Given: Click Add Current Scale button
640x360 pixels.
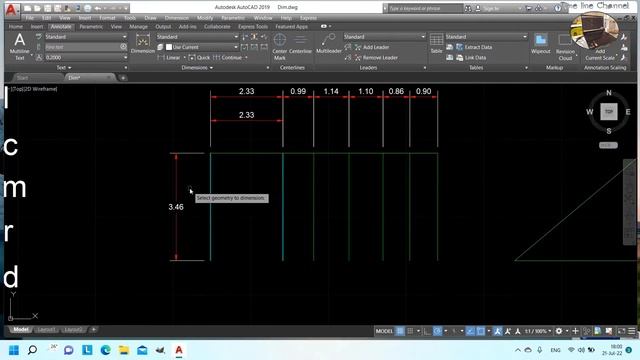Looking at the screenshot, I should click(x=600, y=55).
